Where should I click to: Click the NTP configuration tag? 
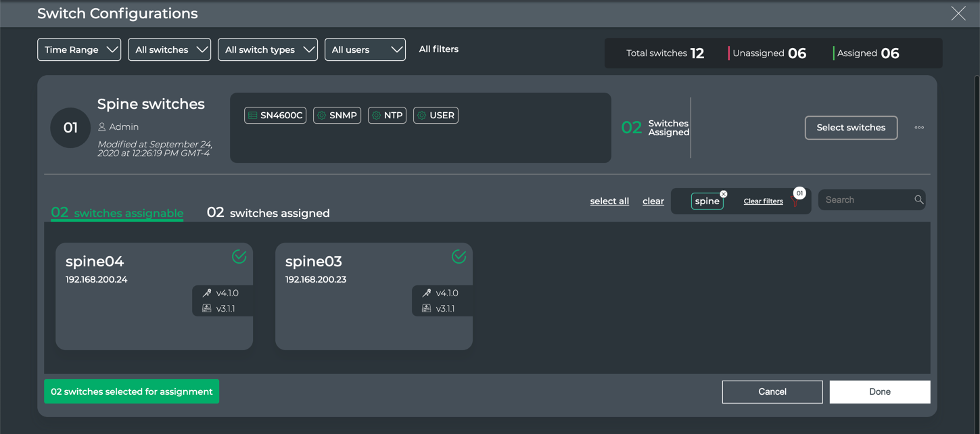(x=387, y=116)
